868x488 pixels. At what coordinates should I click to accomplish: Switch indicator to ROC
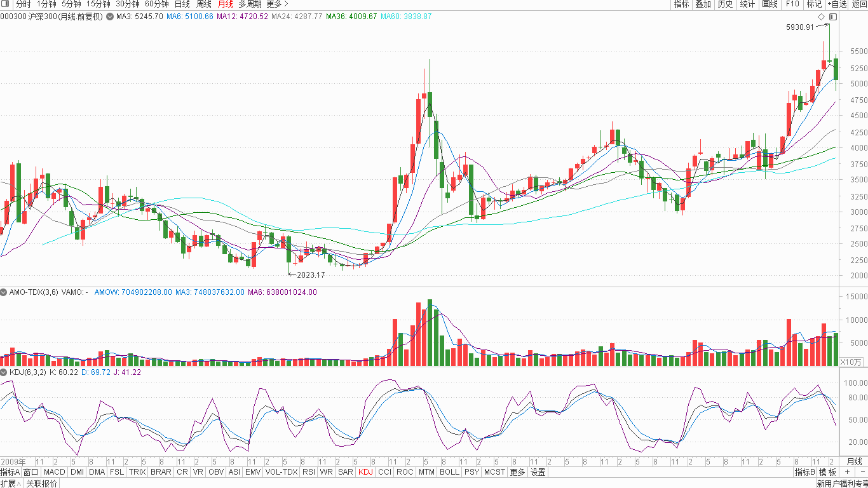point(405,472)
